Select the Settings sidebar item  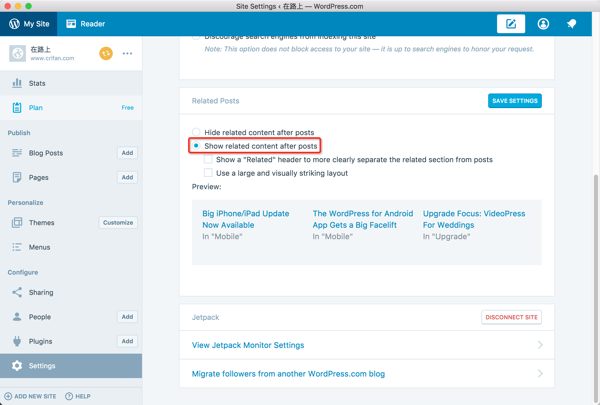[x=71, y=366]
